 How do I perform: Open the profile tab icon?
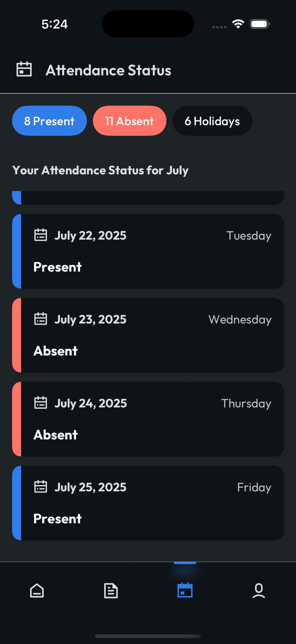[259, 590]
